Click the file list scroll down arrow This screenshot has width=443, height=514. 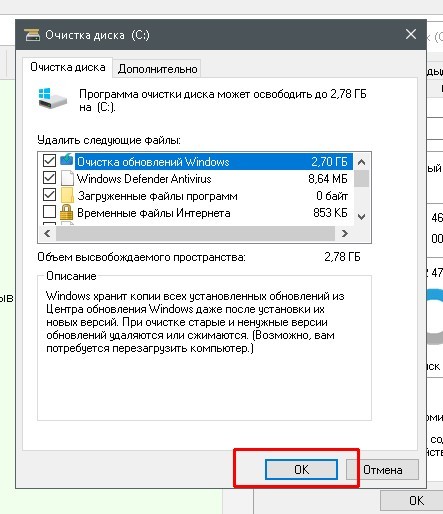click(x=361, y=217)
